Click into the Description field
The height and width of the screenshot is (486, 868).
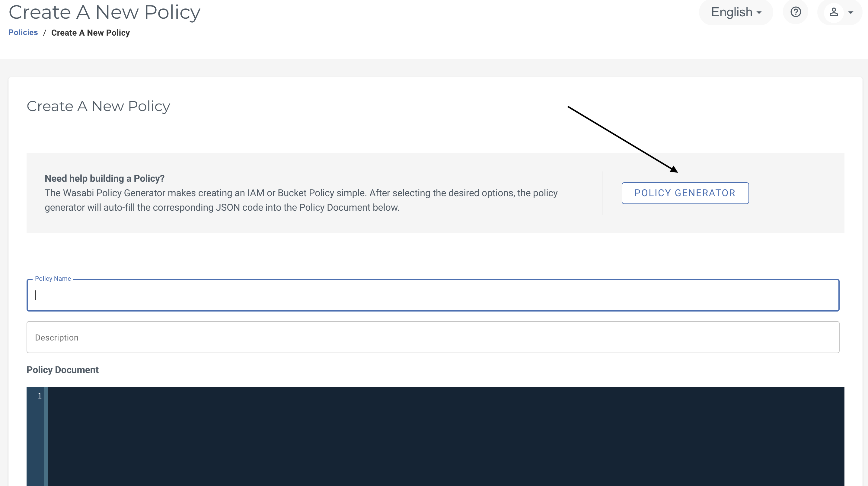(x=433, y=337)
